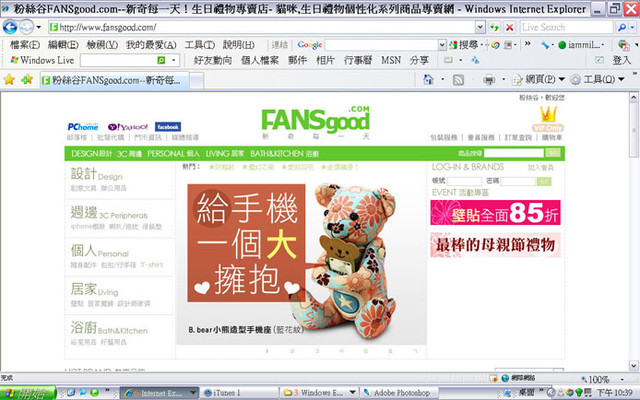The width and height of the screenshot is (640, 400).
Task: Click MSN in Windows Live toolbar
Action: [391, 60]
